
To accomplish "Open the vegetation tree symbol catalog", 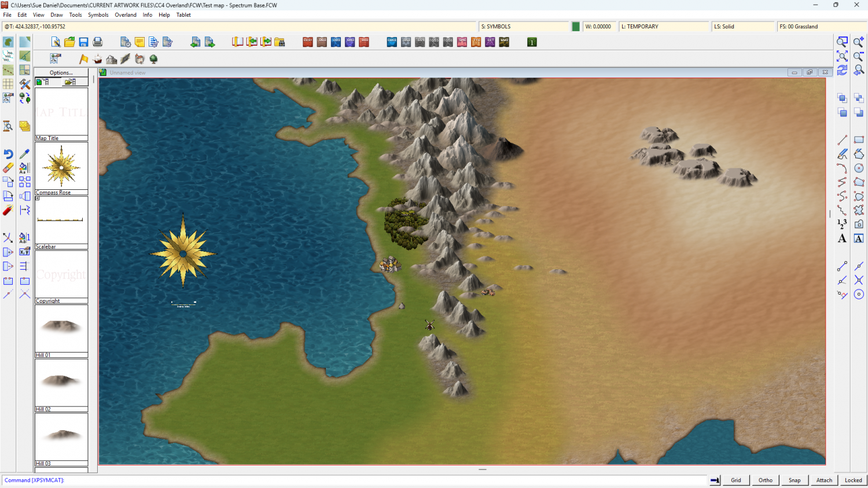I will (153, 59).
